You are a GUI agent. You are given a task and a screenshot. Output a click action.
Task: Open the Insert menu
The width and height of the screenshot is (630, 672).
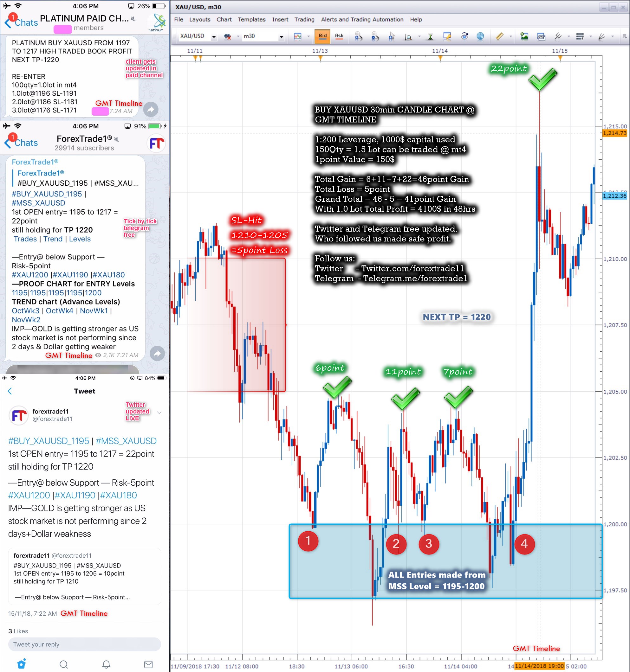pos(280,20)
